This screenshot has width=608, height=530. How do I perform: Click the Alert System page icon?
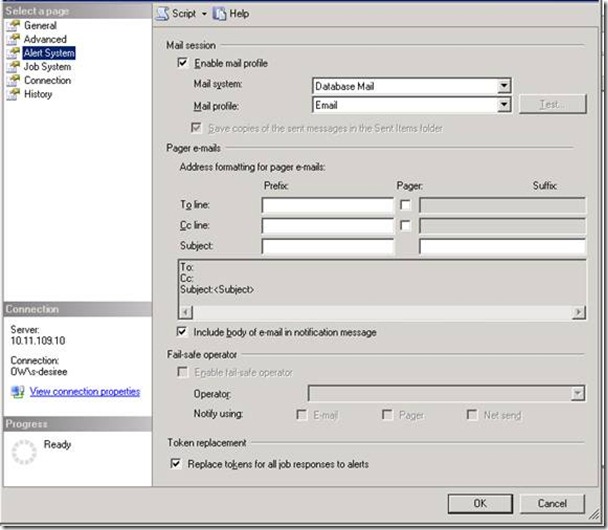click(13, 53)
